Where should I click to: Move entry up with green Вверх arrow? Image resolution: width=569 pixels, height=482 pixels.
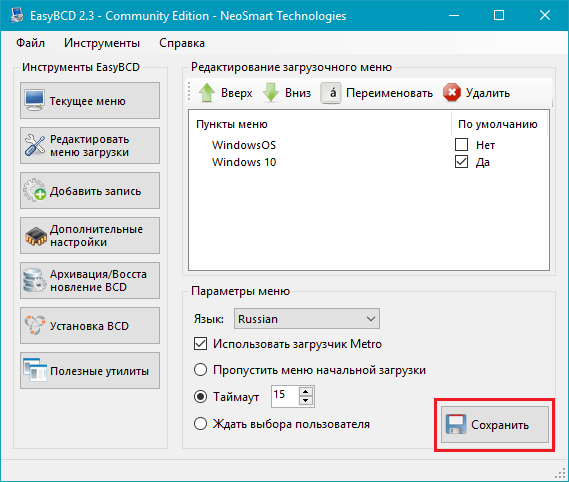pyautogui.click(x=225, y=93)
